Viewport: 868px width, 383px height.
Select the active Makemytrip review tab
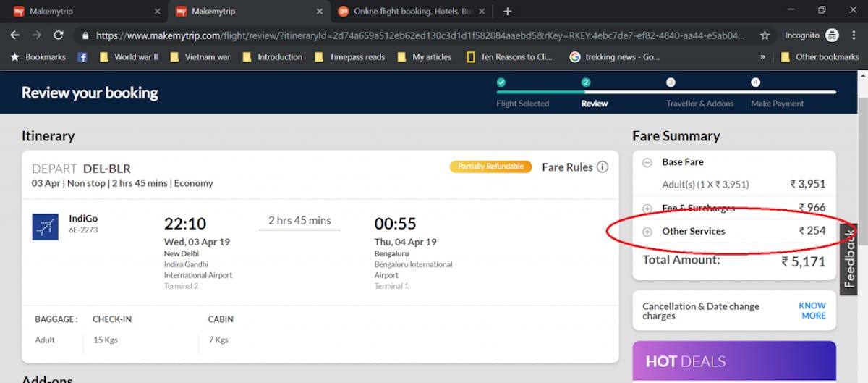[249, 12]
